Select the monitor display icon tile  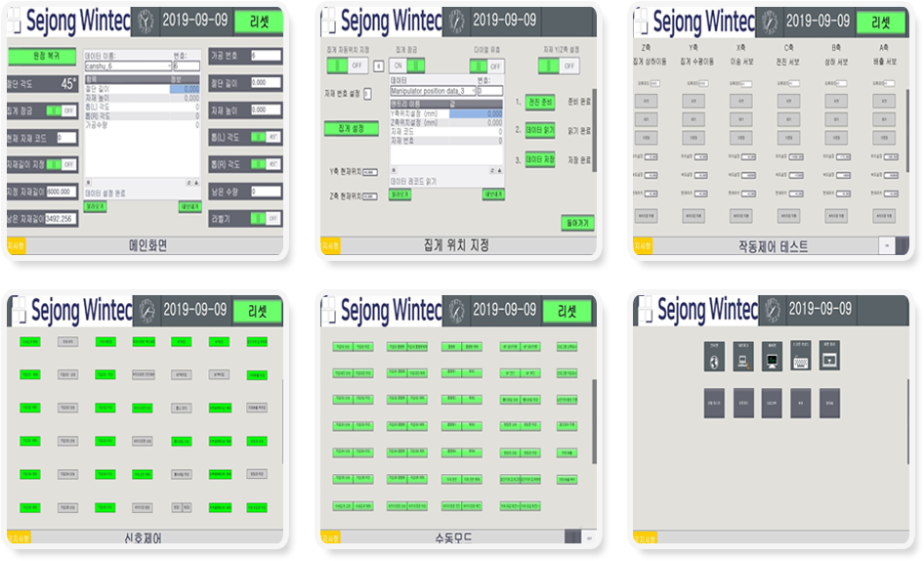pyautogui.click(x=772, y=361)
